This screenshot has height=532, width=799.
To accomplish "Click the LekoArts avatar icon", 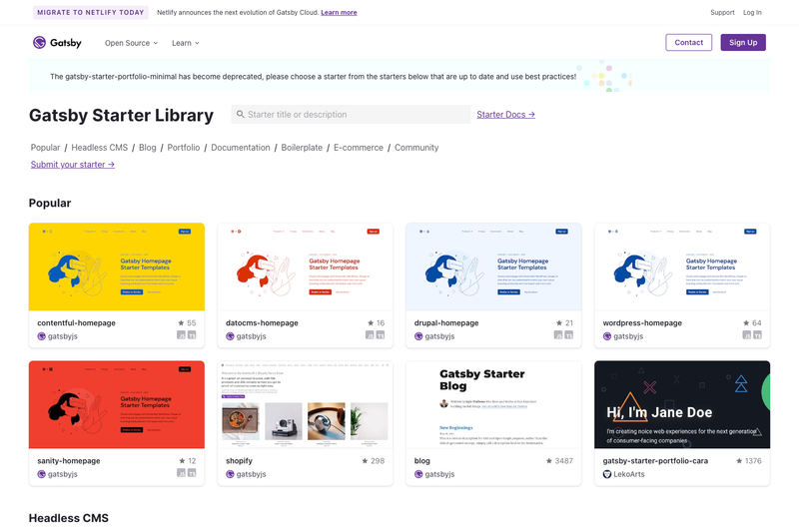I will (607, 474).
